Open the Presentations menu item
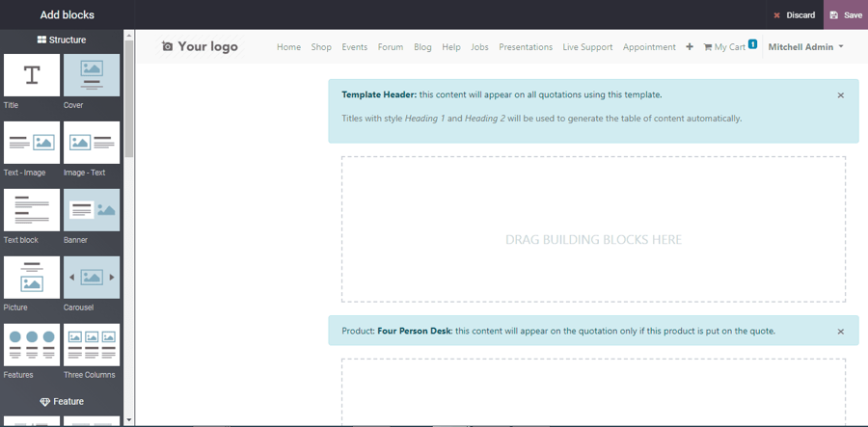The height and width of the screenshot is (427, 868). pyautogui.click(x=526, y=47)
